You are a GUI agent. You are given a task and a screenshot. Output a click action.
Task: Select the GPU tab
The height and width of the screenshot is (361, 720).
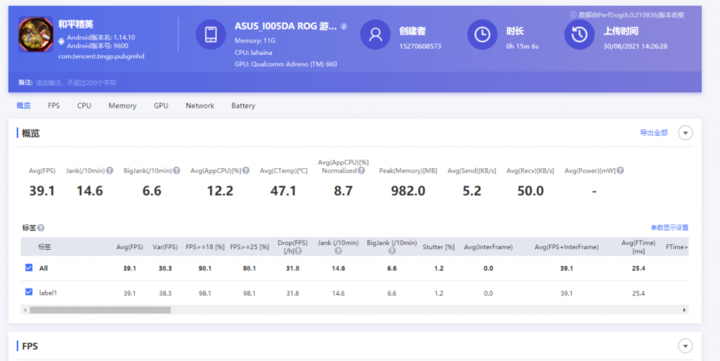[161, 106]
